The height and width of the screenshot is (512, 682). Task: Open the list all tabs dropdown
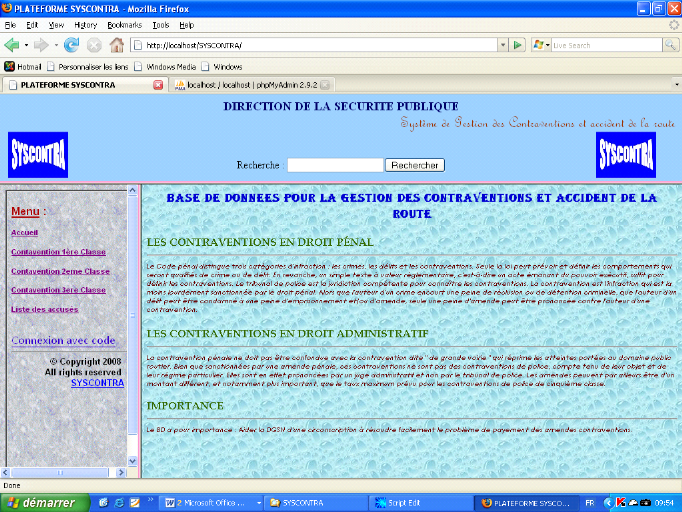676,84
